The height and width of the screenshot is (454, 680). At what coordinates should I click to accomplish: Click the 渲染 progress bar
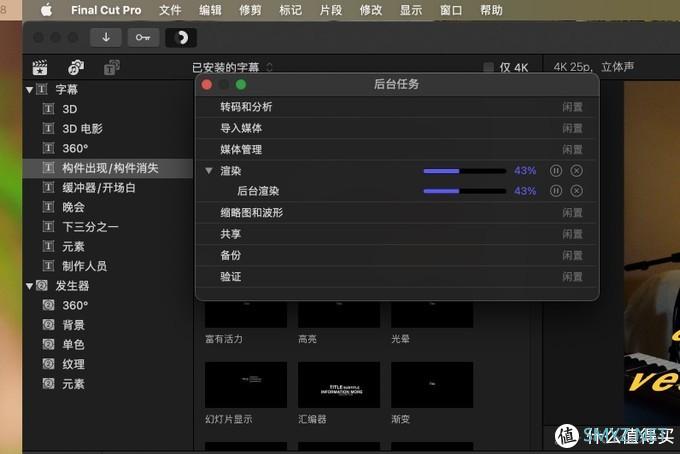465,171
